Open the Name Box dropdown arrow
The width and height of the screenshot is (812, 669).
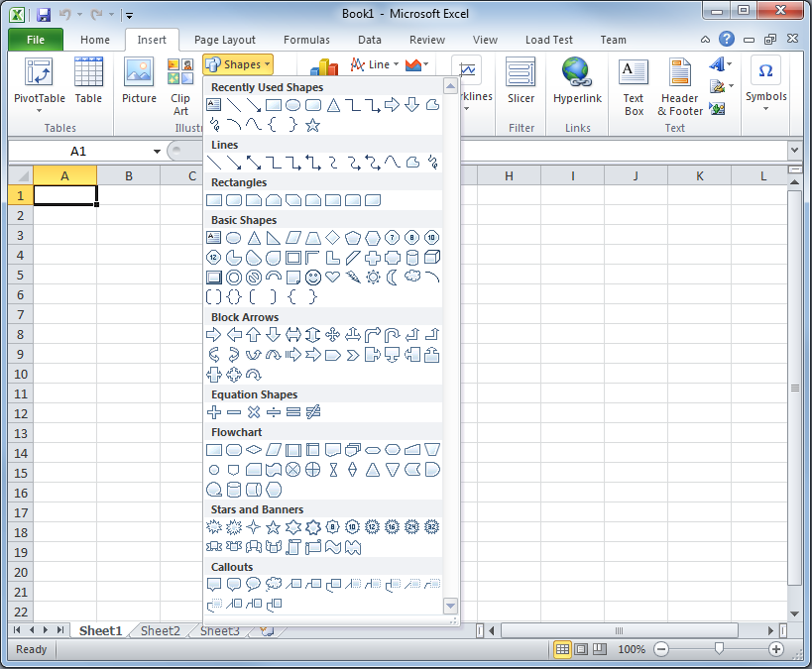pyautogui.click(x=157, y=152)
